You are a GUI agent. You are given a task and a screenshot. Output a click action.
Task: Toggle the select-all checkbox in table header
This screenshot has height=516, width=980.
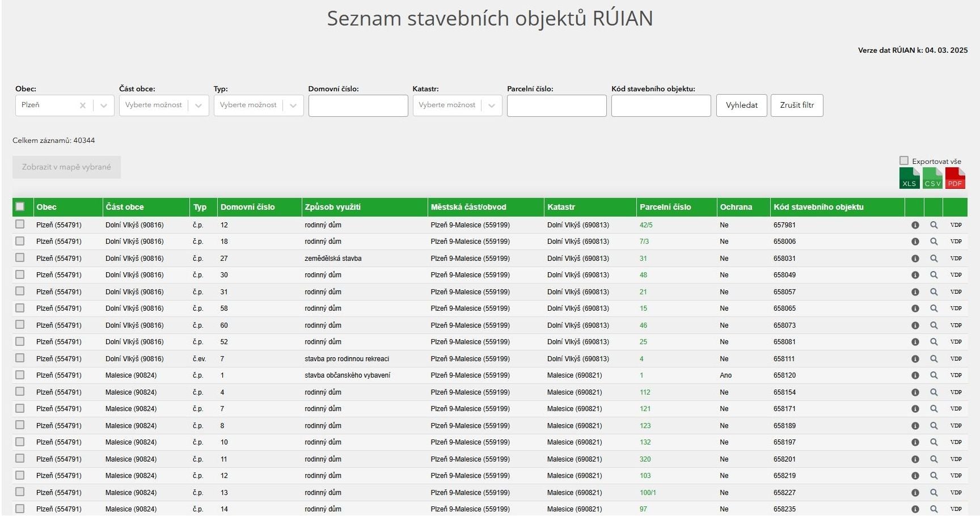pyautogui.click(x=20, y=207)
